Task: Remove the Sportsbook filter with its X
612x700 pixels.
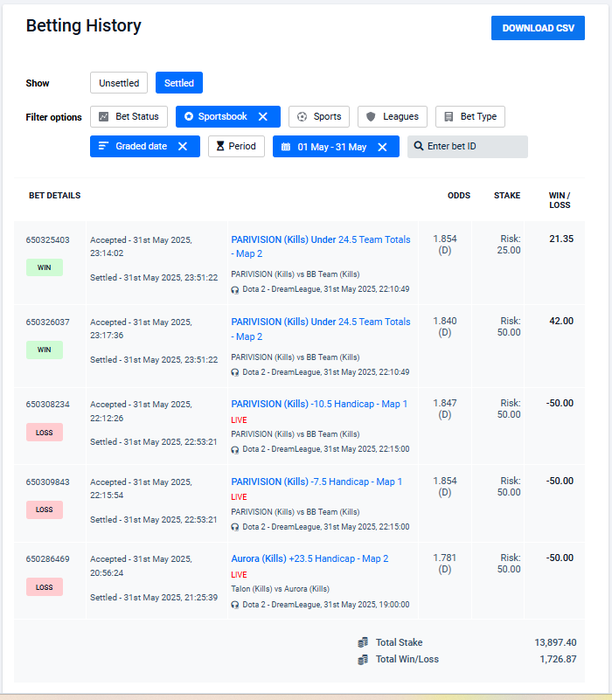Action: coord(263,117)
